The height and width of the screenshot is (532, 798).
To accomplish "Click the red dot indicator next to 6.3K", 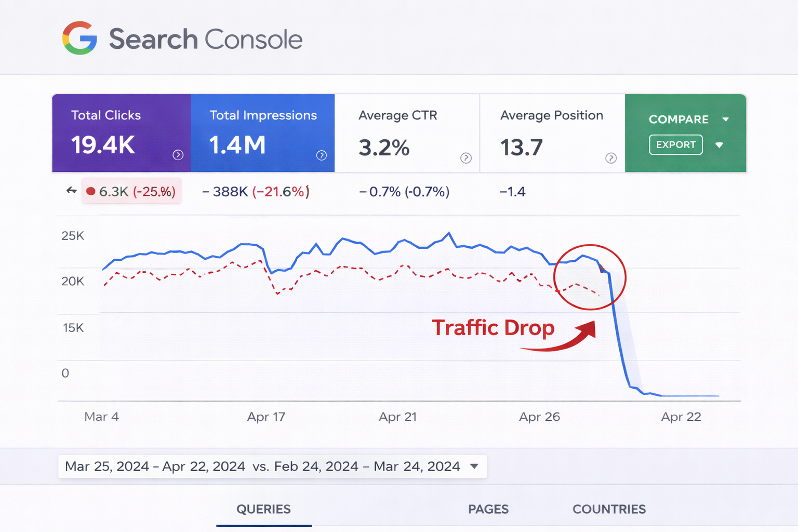I will tap(91, 191).
